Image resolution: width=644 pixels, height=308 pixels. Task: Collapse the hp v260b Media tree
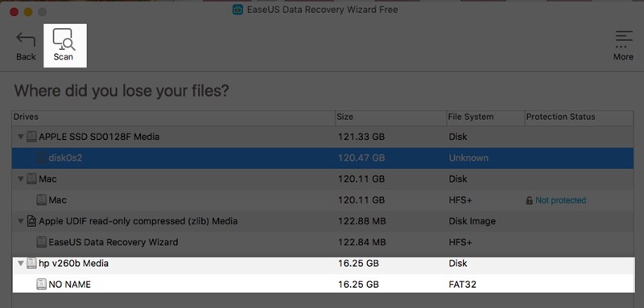pos(21,263)
